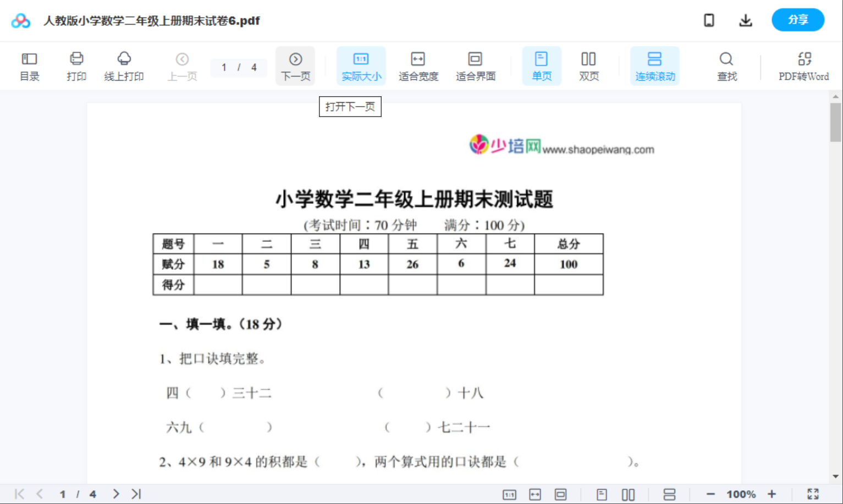Advance to next page using 下一页
This screenshot has width=843, height=504.
click(295, 65)
